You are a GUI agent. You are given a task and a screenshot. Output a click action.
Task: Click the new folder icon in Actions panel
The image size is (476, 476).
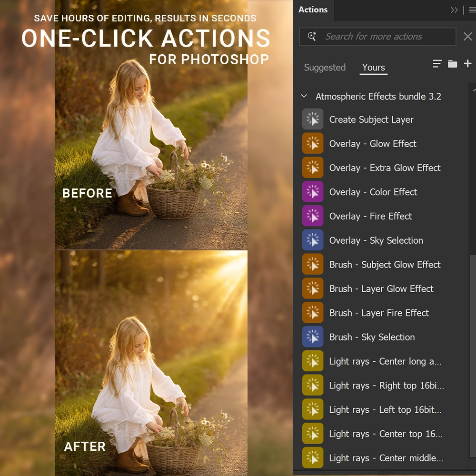[452, 64]
